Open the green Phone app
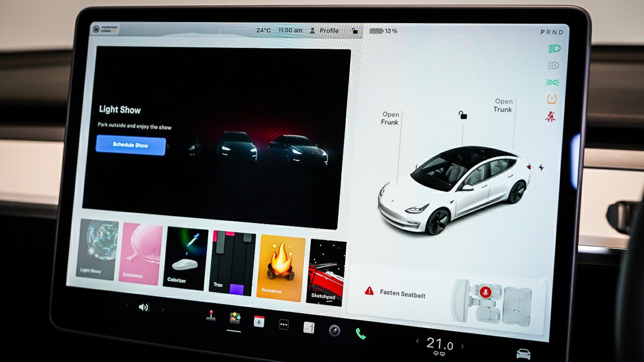Viewport: 644px width, 362px height. click(360, 334)
